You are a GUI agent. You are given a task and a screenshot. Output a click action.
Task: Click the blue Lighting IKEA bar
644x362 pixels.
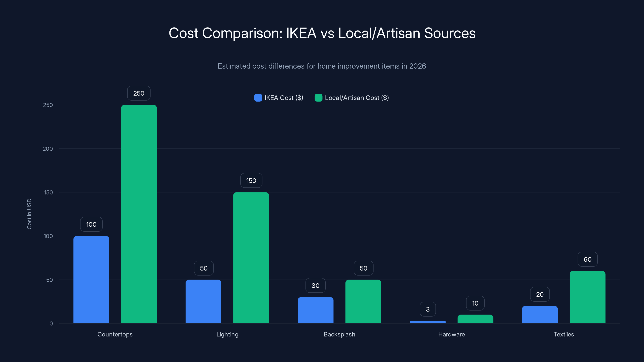click(203, 301)
